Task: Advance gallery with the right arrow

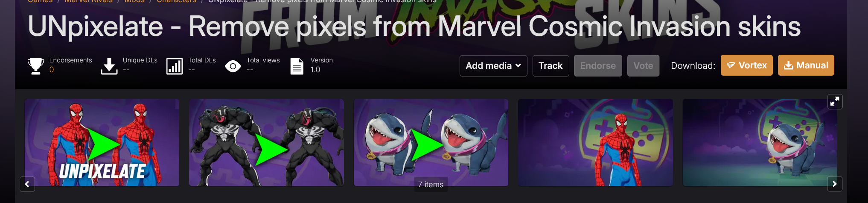Action: point(835,184)
